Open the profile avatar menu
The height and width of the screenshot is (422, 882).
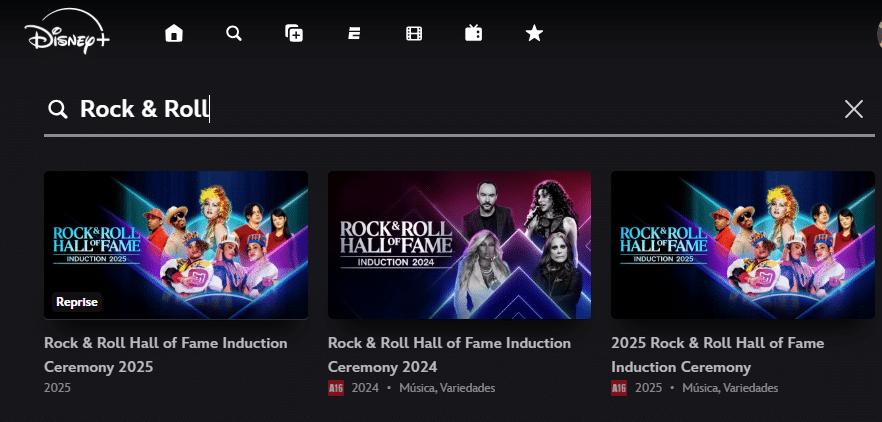[877, 34]
